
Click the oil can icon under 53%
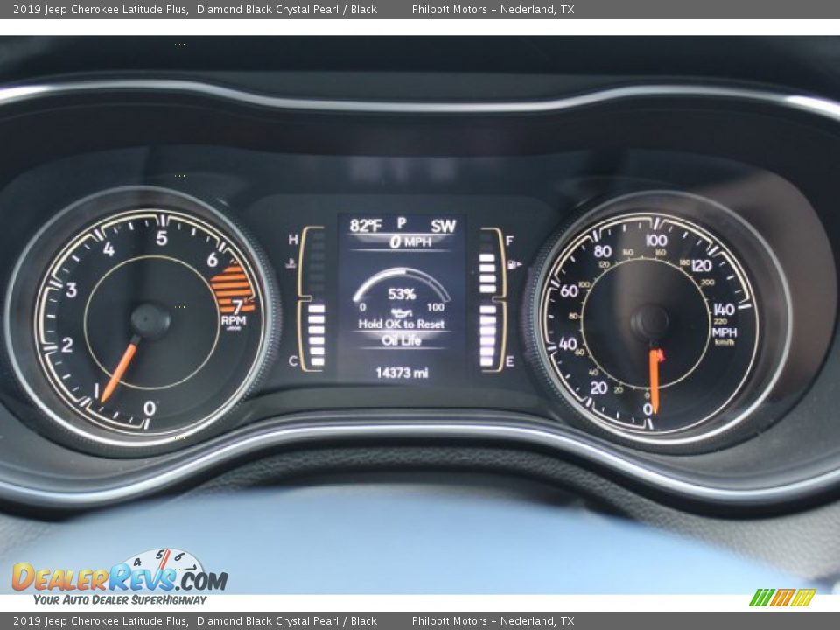coord(402,310)
